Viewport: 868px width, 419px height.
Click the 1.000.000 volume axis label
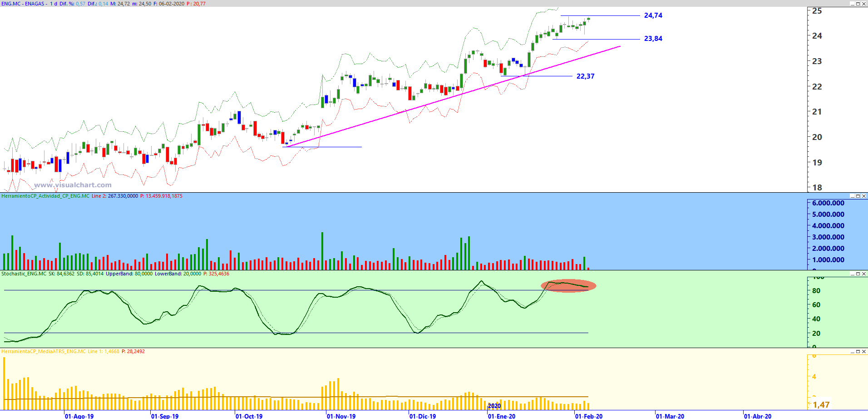829,260
